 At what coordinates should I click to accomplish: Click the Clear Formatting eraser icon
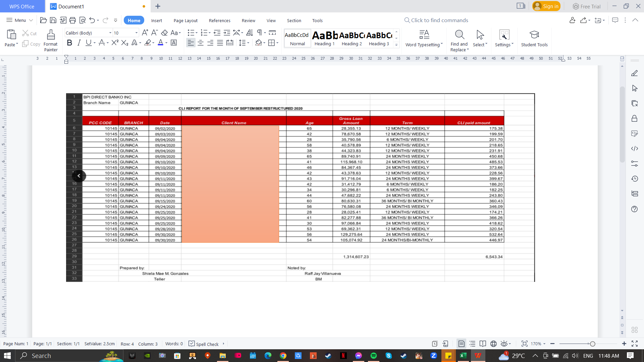[164, 33]
